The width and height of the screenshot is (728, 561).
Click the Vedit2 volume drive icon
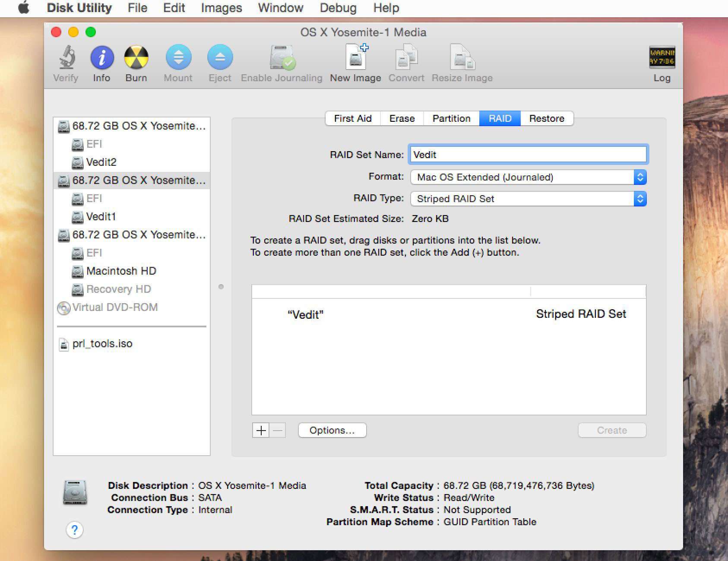tap(77, 162)
